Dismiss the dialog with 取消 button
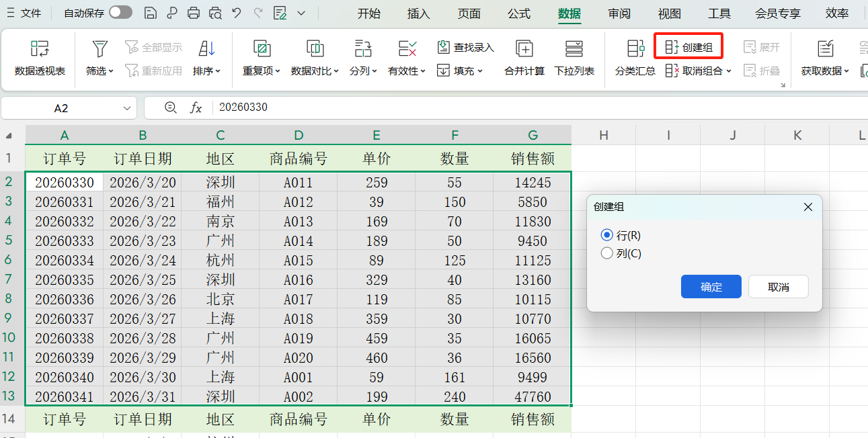868x438 pixels. [778, 286]
